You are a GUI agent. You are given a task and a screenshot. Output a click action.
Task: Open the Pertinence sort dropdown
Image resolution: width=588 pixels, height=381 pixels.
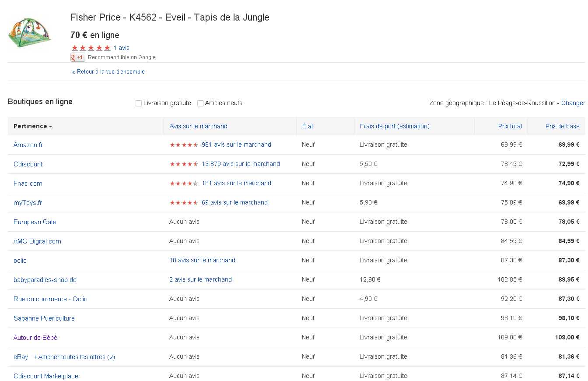[x=33, y=126]
